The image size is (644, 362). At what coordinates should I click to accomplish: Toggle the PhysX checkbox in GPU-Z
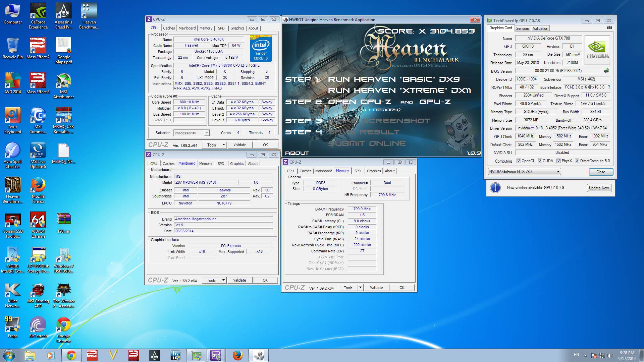click(x=558, y=161)
